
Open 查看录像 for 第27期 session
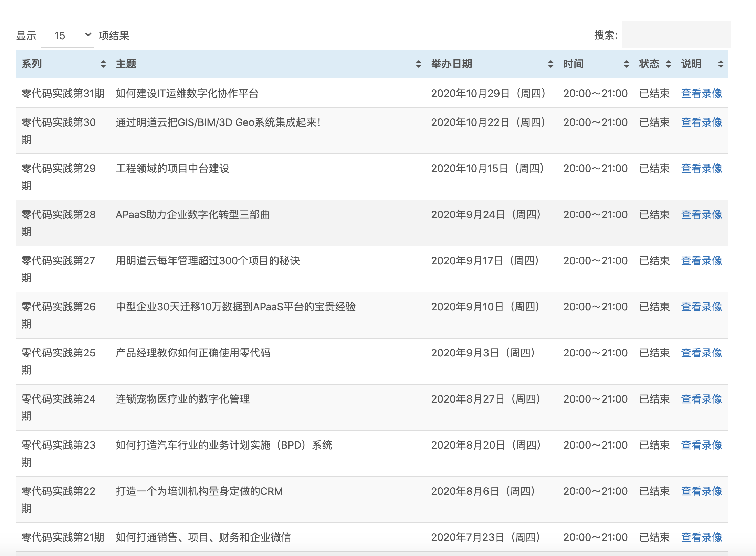(701, 261)
